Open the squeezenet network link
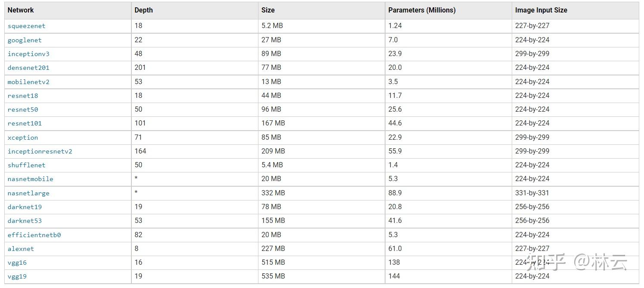 [x=26, y=26]
